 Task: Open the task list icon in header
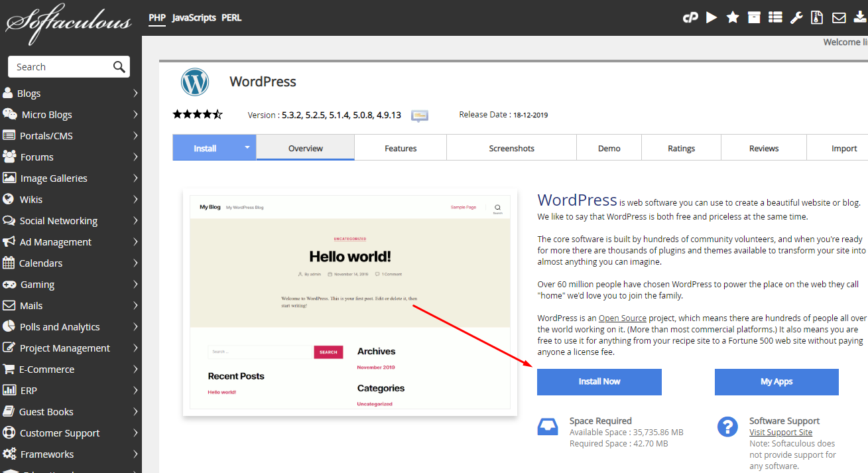point(775,18)
